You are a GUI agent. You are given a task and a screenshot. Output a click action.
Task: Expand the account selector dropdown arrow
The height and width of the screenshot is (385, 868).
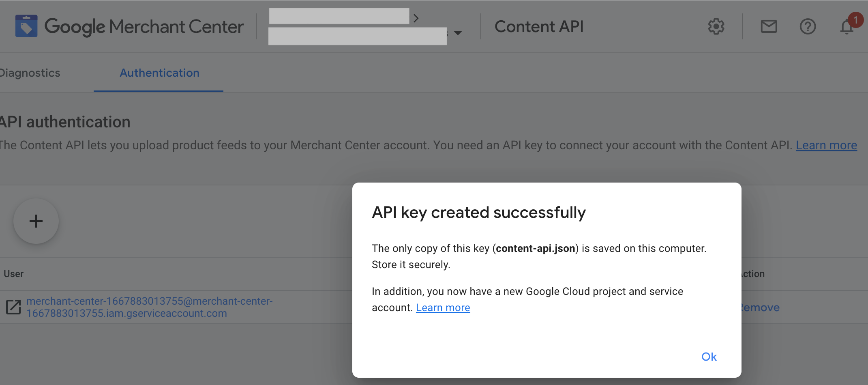click(458, 33)
